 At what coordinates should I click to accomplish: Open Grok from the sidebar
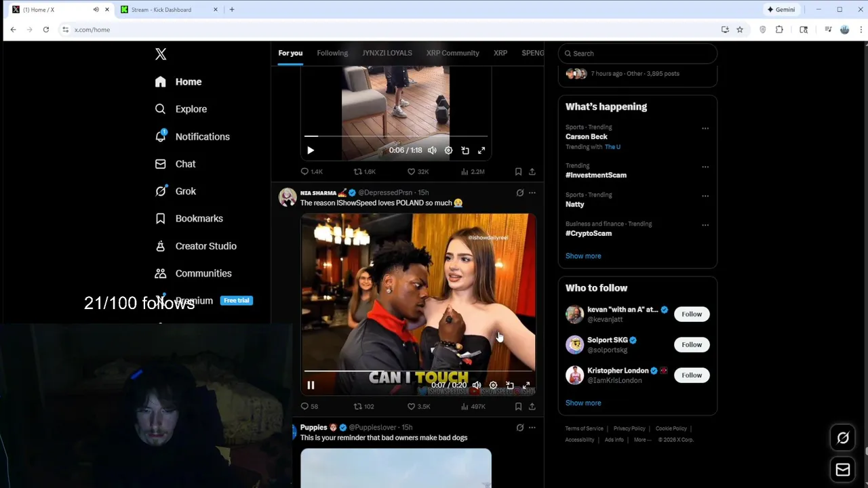[175, 191]
